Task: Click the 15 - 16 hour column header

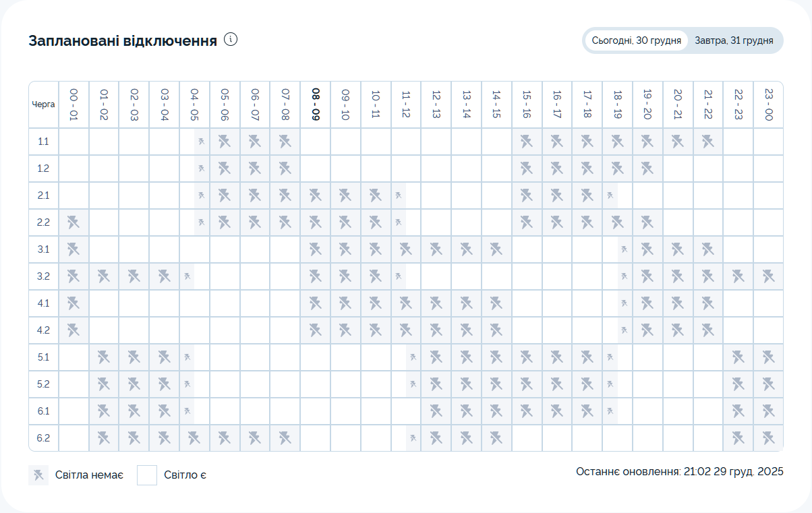Action: (x=526, y=104)
